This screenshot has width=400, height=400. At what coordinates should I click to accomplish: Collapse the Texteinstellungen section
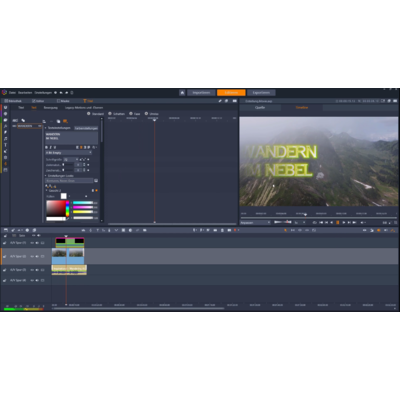pos(46,128)
